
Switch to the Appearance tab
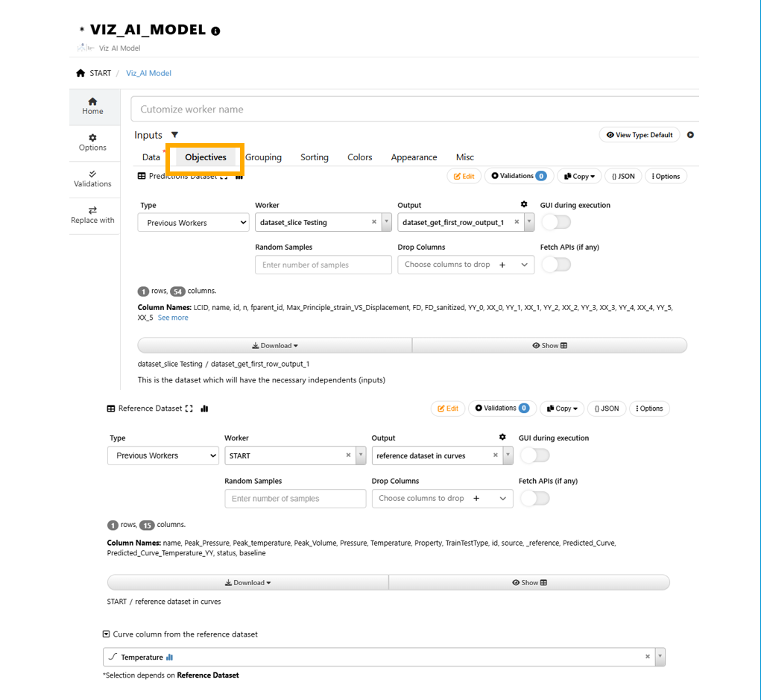[x=414, y=157]
